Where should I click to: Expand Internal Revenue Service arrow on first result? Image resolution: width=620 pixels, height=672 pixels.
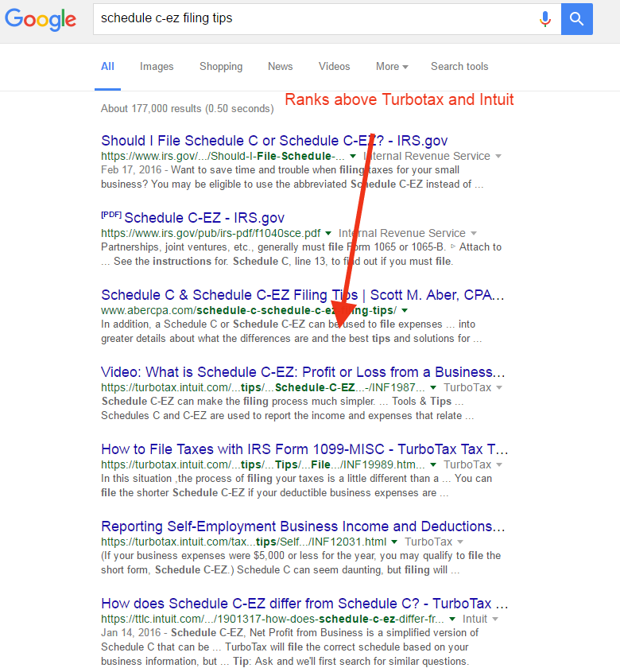(x=498, y=156)
